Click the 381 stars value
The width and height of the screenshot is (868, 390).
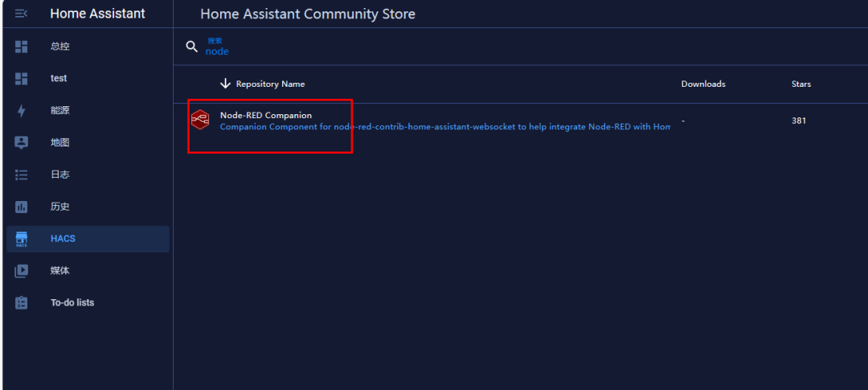798,121
